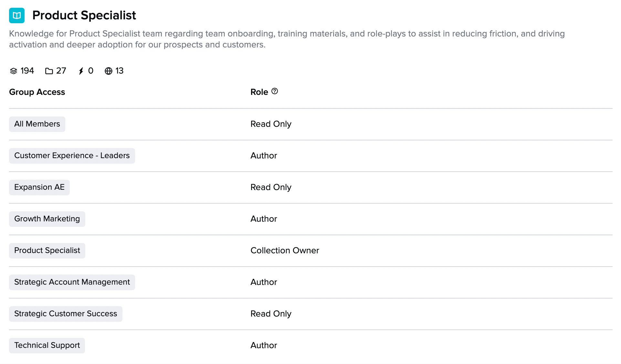The width and height of the screenshot is (621, 364).
Task: Click the Strategic Account Management group tag
Action: click(x=72, y=282)
